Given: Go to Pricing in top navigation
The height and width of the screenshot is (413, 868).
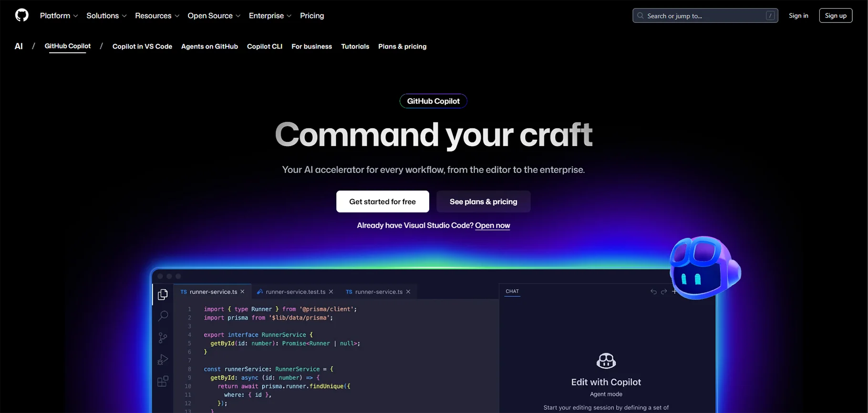Looking at the screenshot, I should tap(312, 16).
